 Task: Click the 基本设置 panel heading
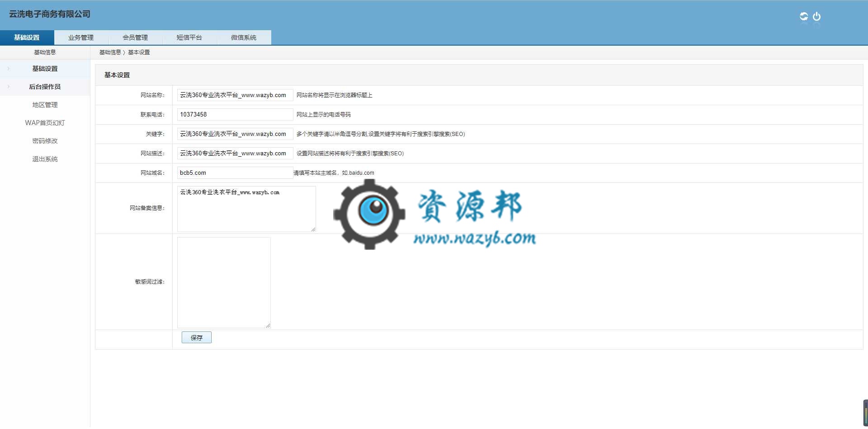(x=117, y=75)
